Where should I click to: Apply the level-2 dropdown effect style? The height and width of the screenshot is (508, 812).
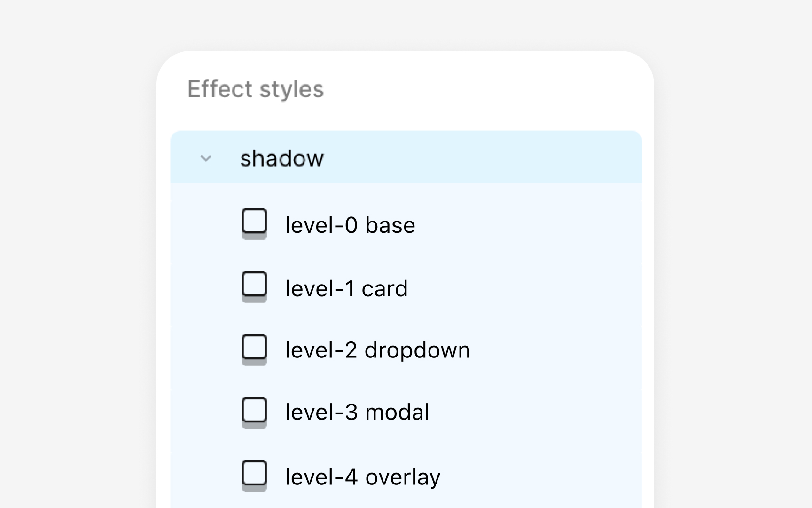[x=378, y=349]
